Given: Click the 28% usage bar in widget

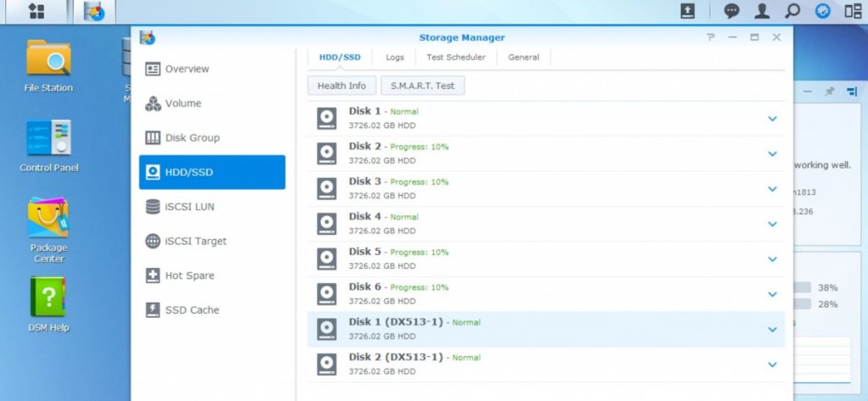Looking at the screenshot, I should coord(803,304).
